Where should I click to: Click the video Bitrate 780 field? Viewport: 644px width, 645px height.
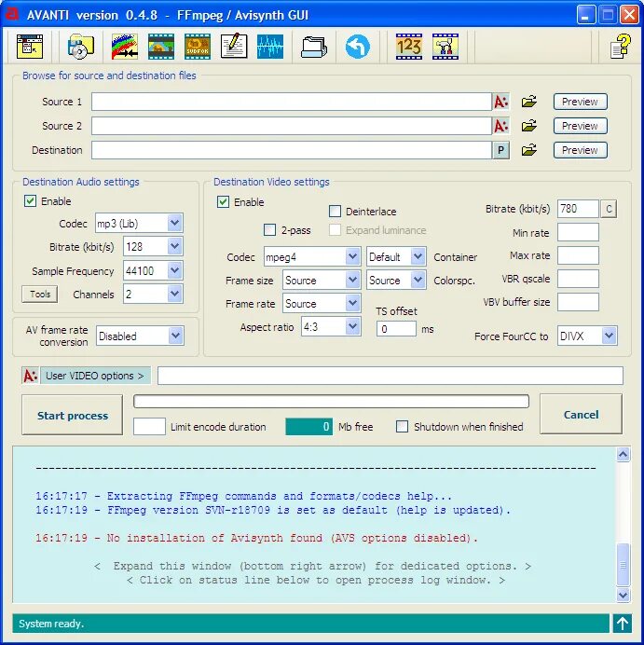(x=578, y=209)
